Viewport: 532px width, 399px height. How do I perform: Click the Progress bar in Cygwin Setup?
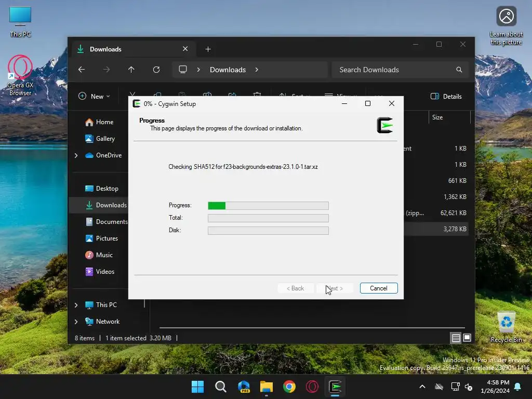[268, 205]
